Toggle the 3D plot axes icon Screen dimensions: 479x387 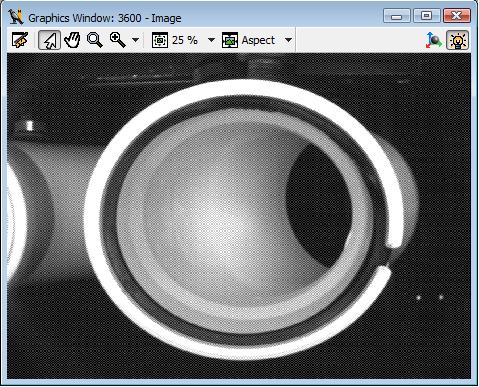[x=434, y=40]
